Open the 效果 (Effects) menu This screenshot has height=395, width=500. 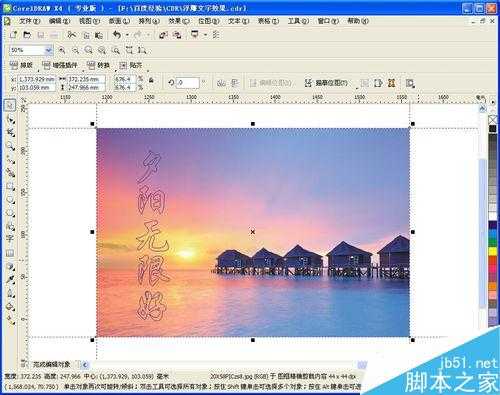tap(179, 21)
